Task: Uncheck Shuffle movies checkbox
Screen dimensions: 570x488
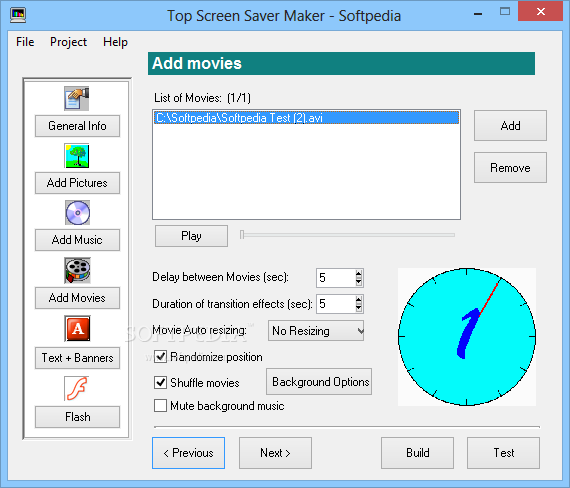Action: click(160, 383)
